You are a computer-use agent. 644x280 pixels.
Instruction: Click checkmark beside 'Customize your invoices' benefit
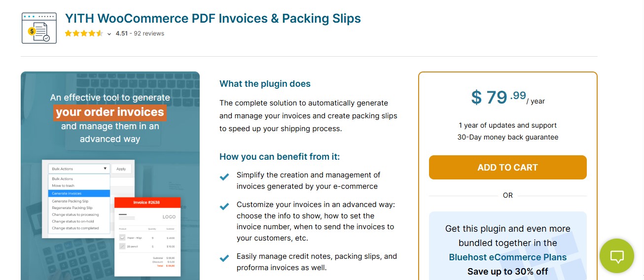coord(224,206)
